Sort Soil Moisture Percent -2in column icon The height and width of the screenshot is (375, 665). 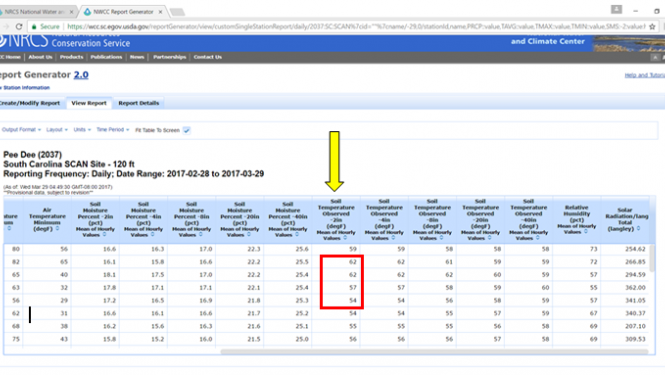104,235
